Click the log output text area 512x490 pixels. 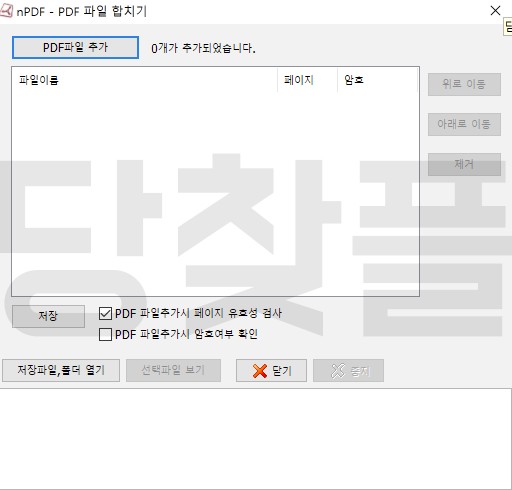(255, 439)
